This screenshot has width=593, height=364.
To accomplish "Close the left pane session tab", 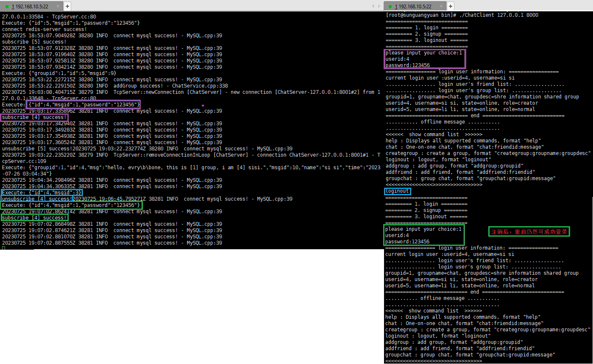I will coord(58,6).
